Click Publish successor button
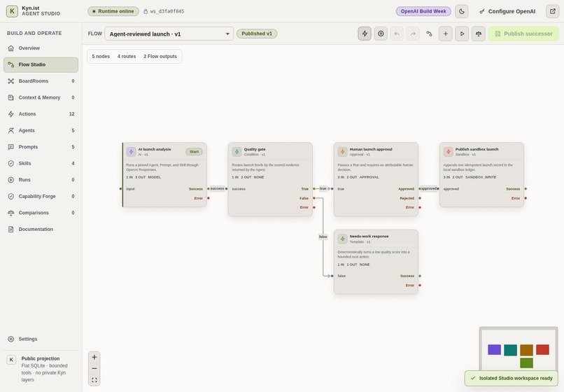The height and width of the screenshot is (392, 564). click(x=523, y=34)
